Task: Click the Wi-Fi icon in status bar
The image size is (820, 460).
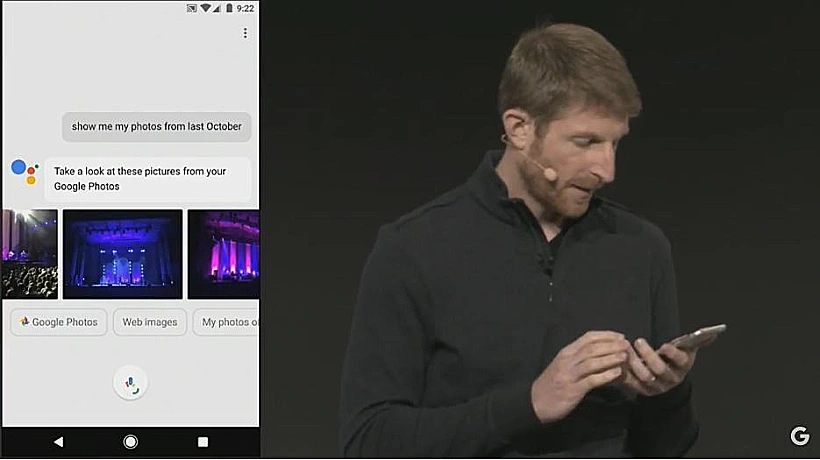Action: click(205, 8)
